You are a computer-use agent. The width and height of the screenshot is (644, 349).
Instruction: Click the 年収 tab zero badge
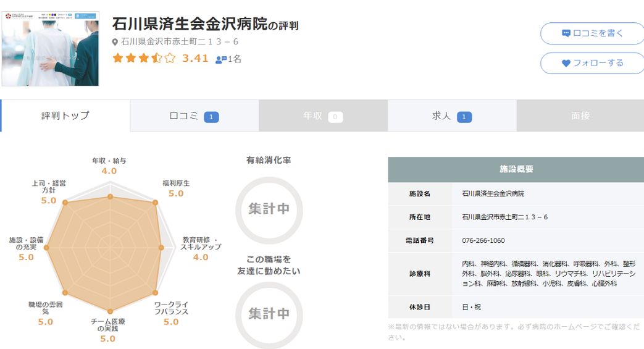[x=335, y=117]
